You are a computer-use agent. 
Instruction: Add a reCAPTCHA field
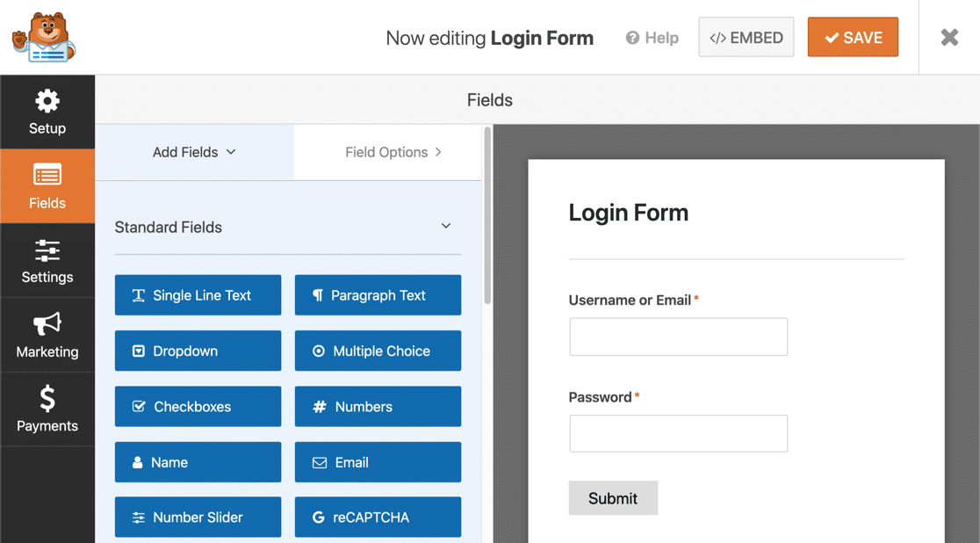378,518
